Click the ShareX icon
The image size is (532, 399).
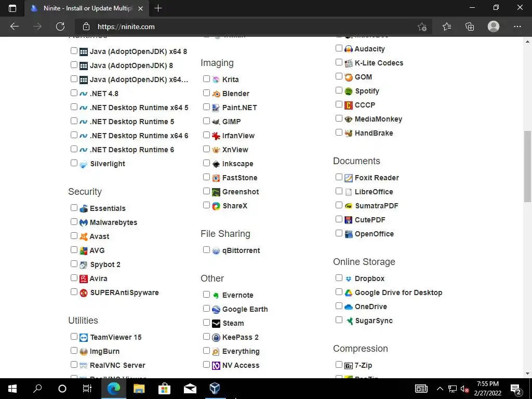pyautogui.click(x=216, y=206)
